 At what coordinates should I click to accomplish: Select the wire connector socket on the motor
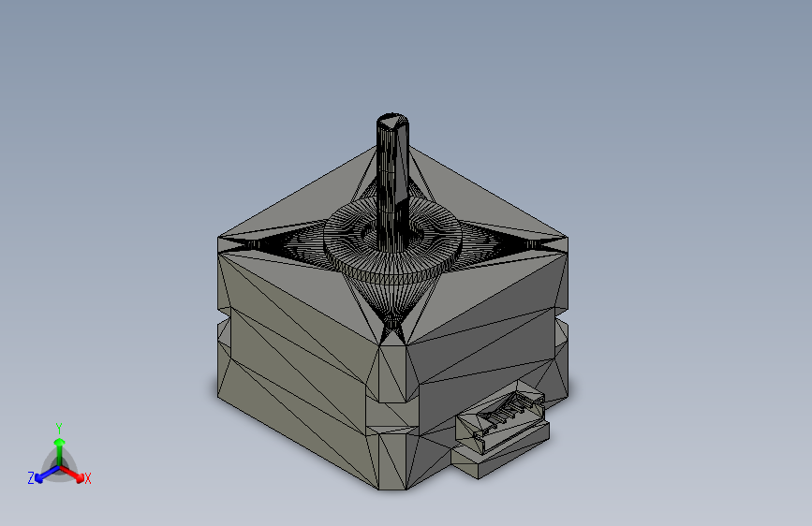(501, 418)
